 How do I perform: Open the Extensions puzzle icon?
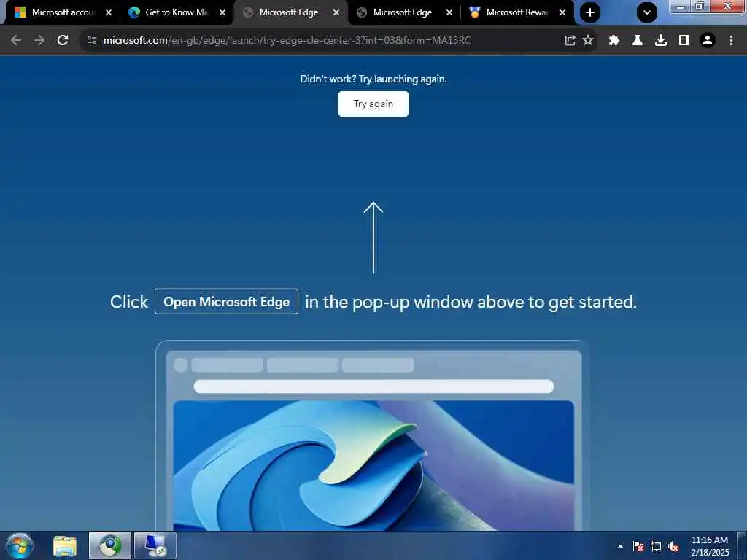[614, 41]
